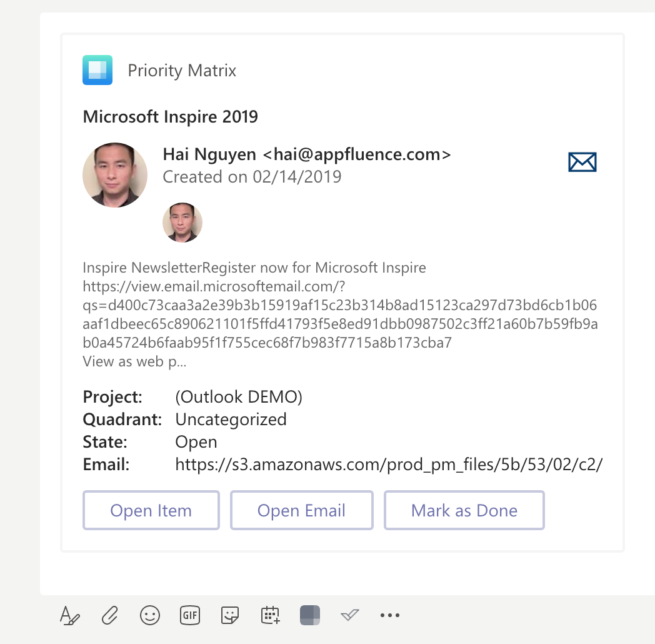Click the Open Item button
Screen dimensions: 655x644
[151, 510]
